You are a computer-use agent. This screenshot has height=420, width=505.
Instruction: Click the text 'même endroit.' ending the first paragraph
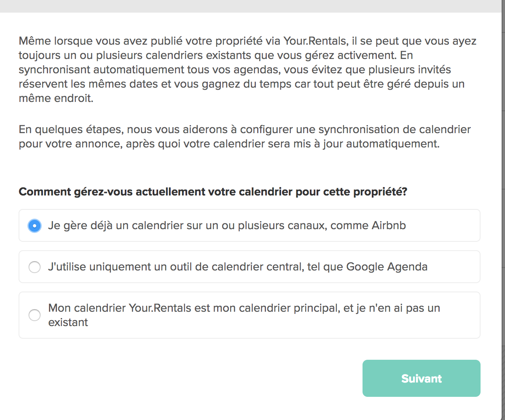56,98
